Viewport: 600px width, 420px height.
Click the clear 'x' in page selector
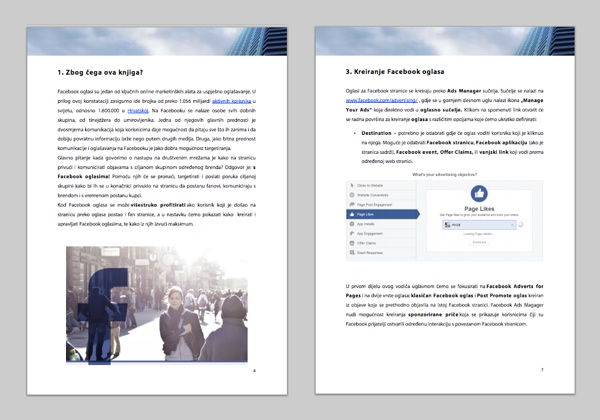(x=512, y=225)
